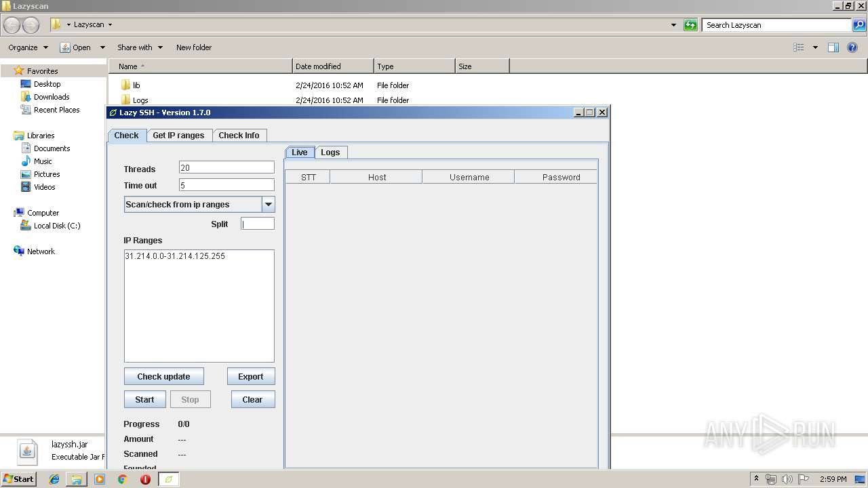Open Downloads in the navigation pane
This screenshot has width=868, height=488.
pos(52,97)
